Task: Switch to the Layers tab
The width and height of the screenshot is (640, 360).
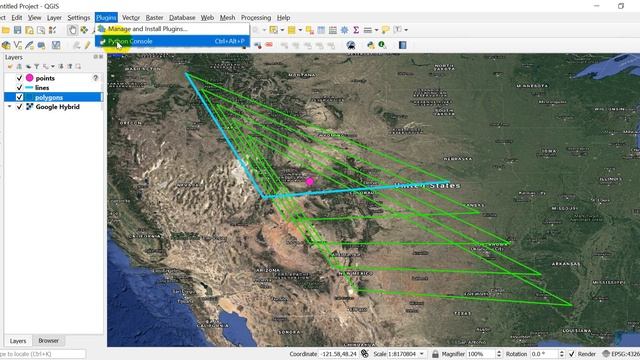Action: 18,340
